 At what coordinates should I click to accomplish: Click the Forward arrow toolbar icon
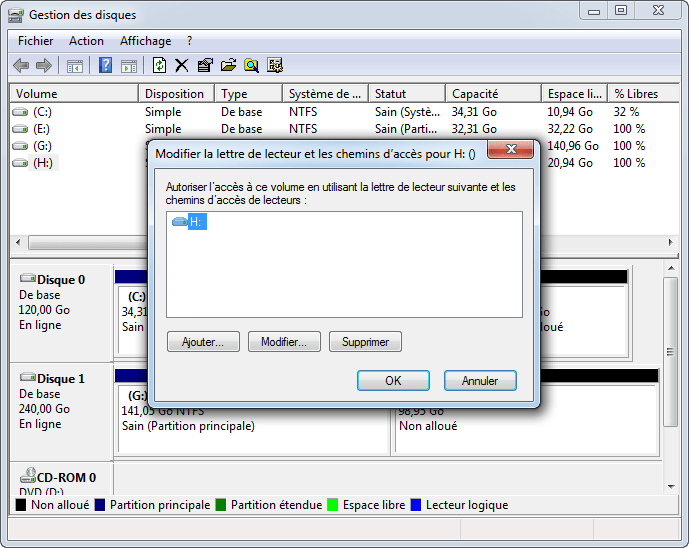point(44,66)
